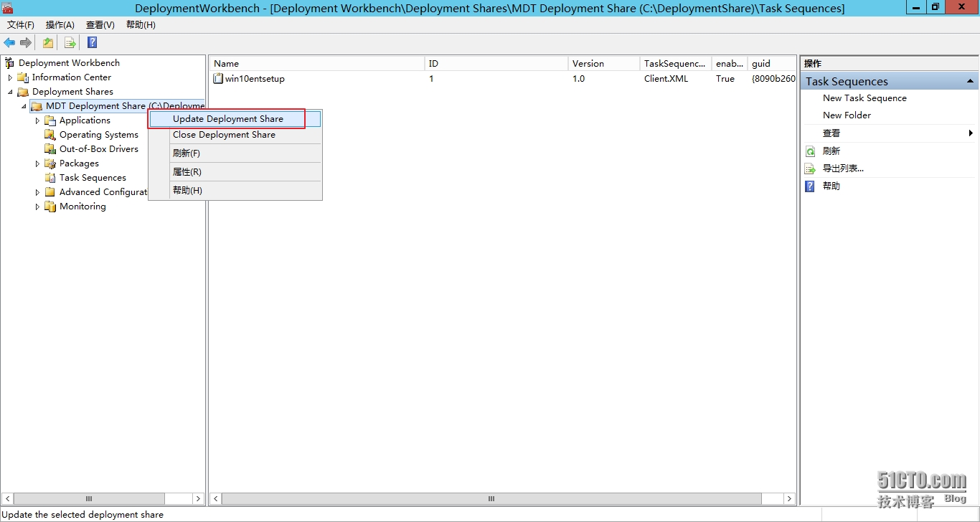Click the Out-of-Box Drivers folder icon
Screen dimensions: 980x522
click(50, 149)
